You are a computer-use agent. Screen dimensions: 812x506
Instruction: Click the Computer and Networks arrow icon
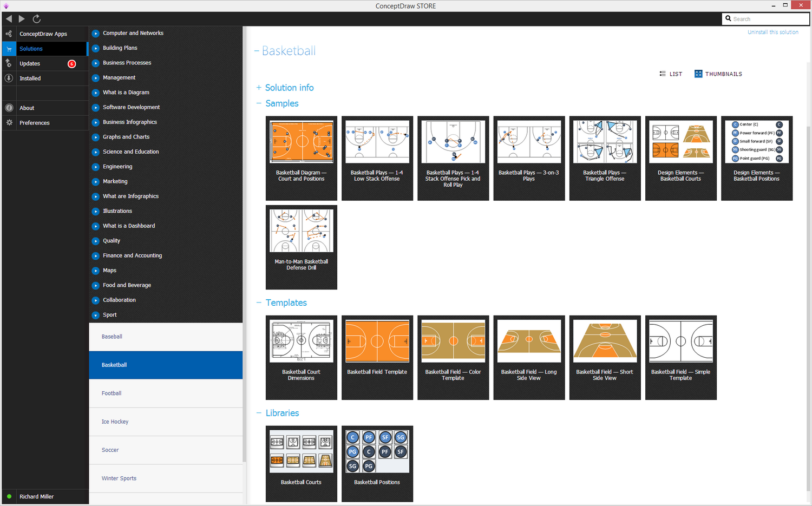click(95, 34)
